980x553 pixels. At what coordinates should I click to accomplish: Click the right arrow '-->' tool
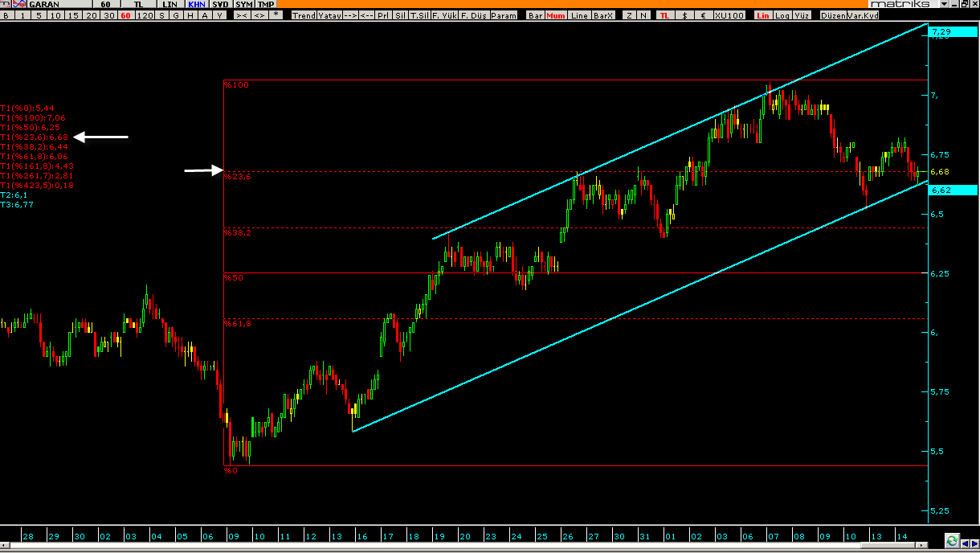click(349, 15)
